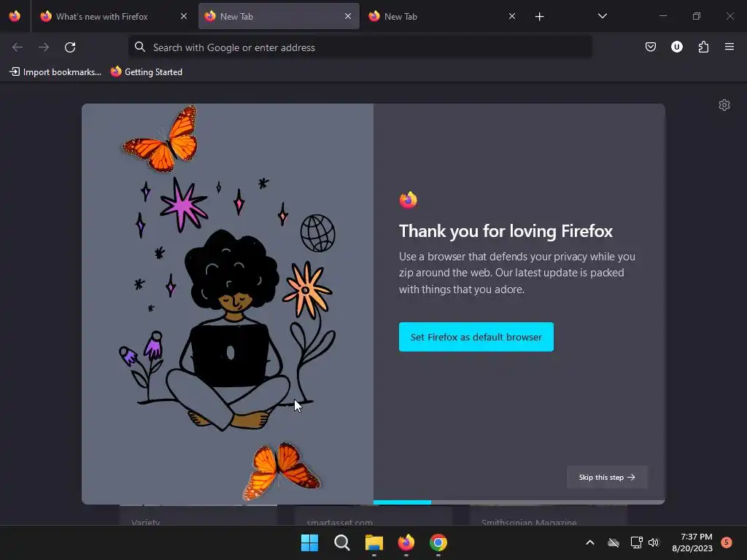Image resolution: width=747 pixels, height=560 pixels.
Task: Click the Thank you for loving Firefox heading
Action: [x=506, y=231]
